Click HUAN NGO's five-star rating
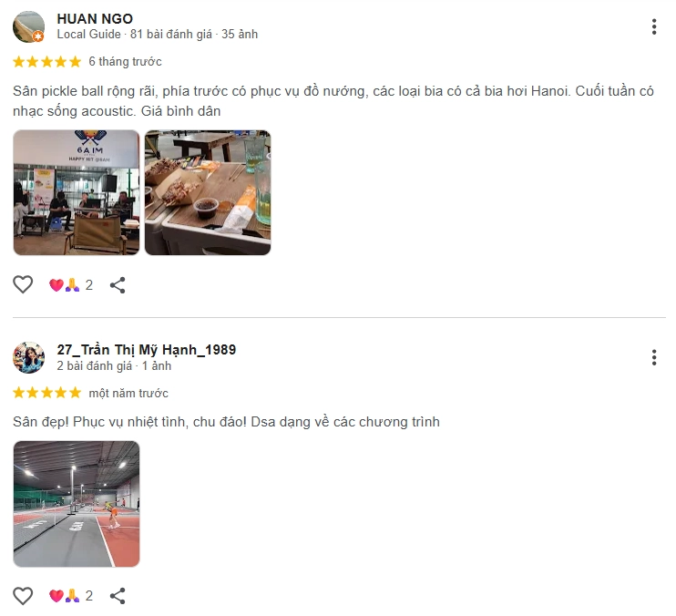The width and height of the screenshot is (676, 616). (x=47, y=62)
